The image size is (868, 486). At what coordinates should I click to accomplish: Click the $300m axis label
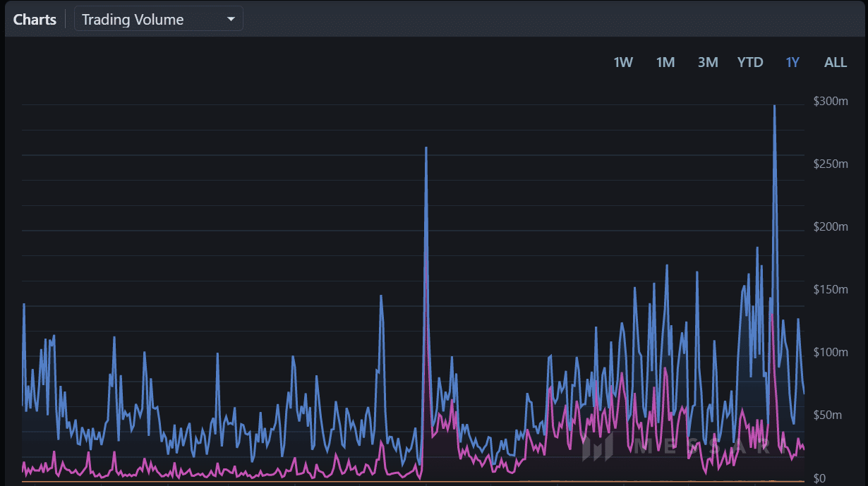tap(831, 102)
